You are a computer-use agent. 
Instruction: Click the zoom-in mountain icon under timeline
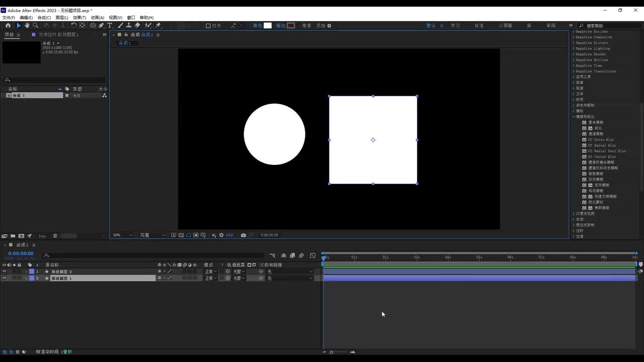click(x=352, y=352)
